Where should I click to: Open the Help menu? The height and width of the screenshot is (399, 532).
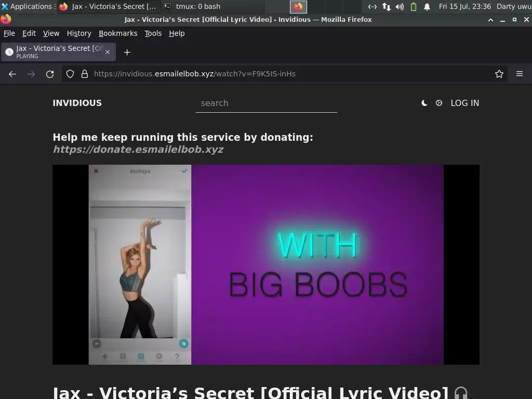pos(177,33)
